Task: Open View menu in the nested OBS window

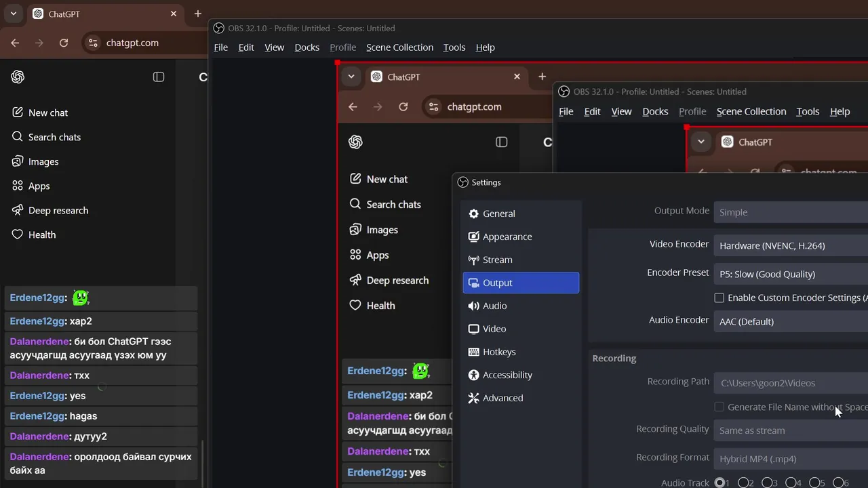Action: (621, 112)
